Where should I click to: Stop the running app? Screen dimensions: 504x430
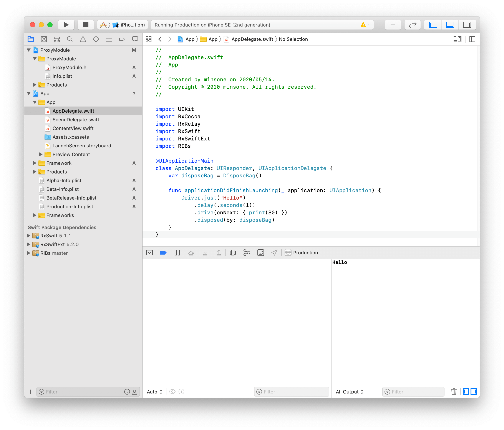86,25
